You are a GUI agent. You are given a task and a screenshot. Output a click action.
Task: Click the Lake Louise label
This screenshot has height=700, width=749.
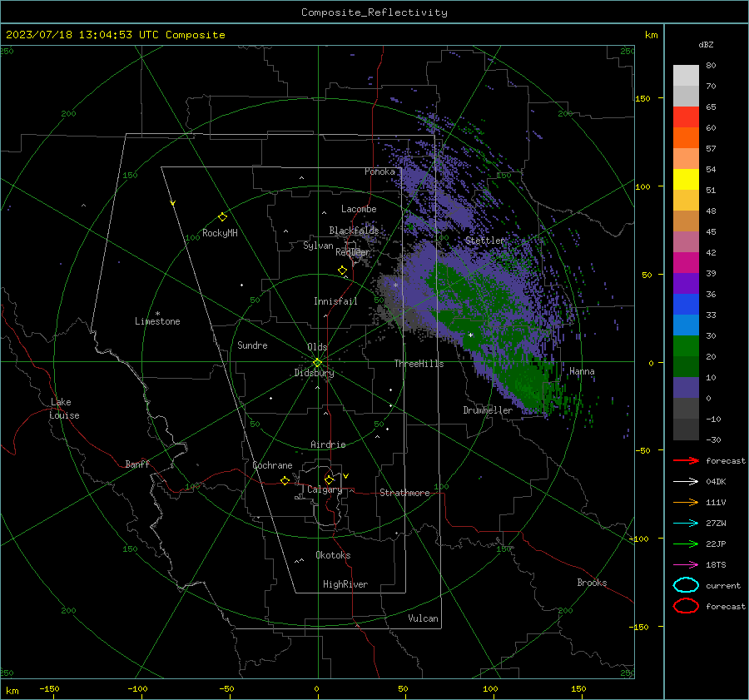point(64,409)
